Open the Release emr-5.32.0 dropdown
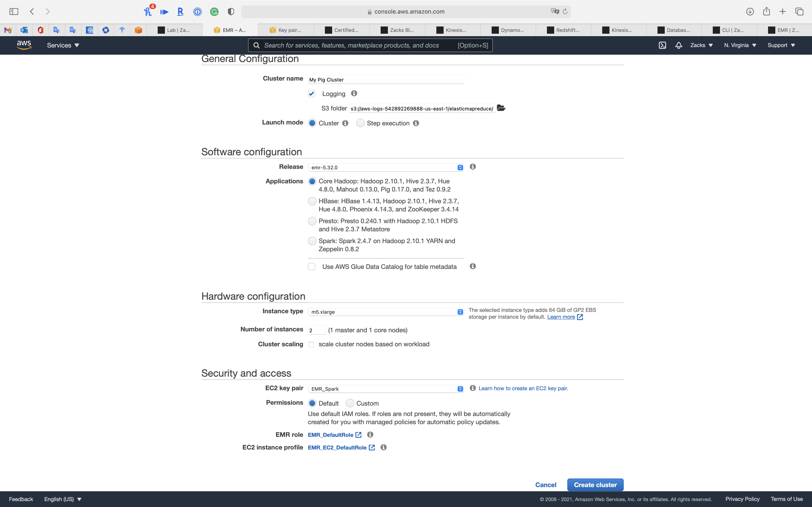Screen dimensions: 812x507 pyautogui.click(x=386, y=167)
